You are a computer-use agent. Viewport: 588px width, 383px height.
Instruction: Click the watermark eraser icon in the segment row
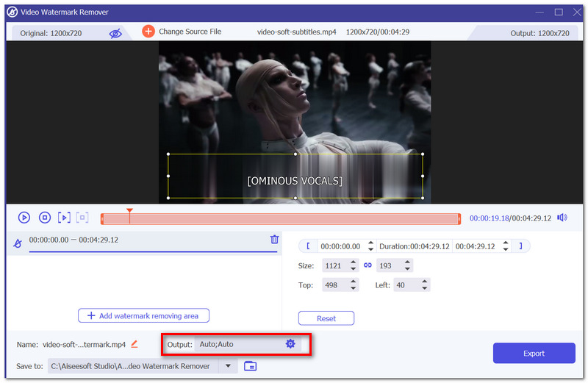point(18,243)
